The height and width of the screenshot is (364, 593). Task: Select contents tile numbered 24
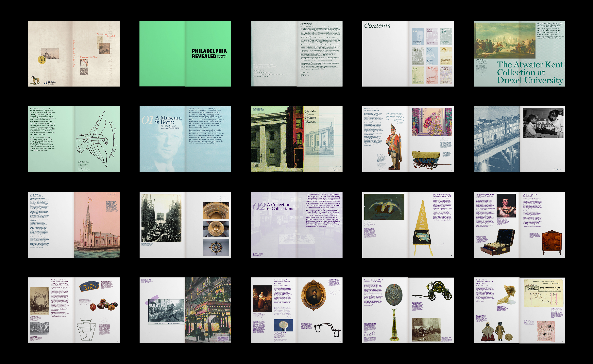tap(432, 37)
